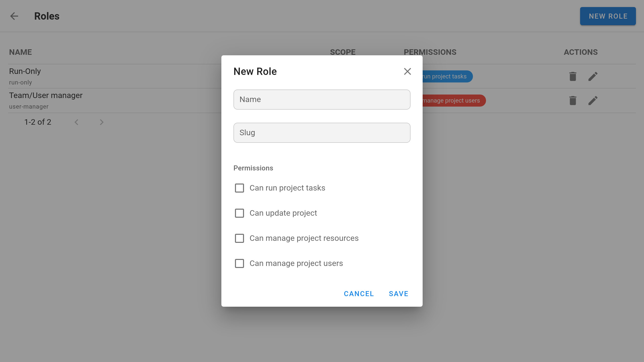Click the manage project users permission chip
644x362 pixels.
454,101
